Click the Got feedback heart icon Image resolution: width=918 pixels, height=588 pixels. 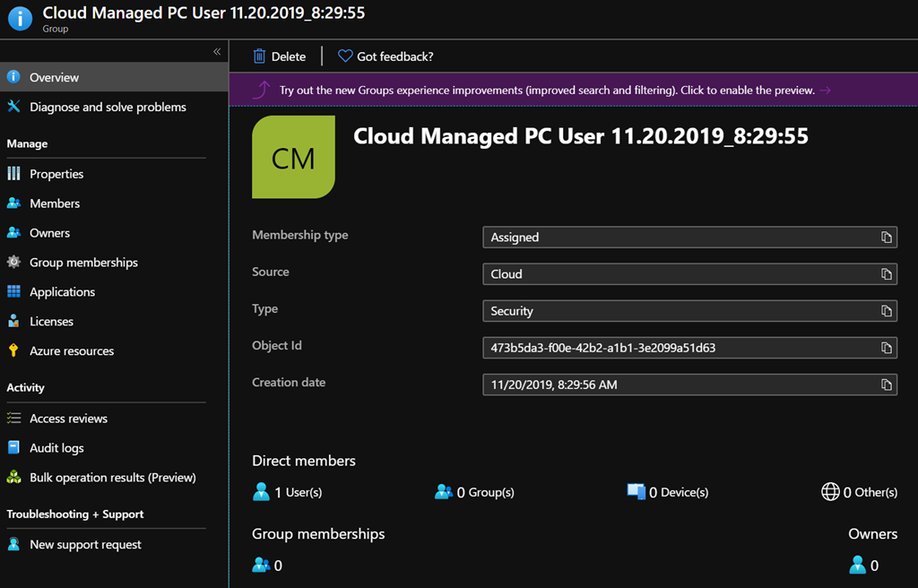point(345,56)
